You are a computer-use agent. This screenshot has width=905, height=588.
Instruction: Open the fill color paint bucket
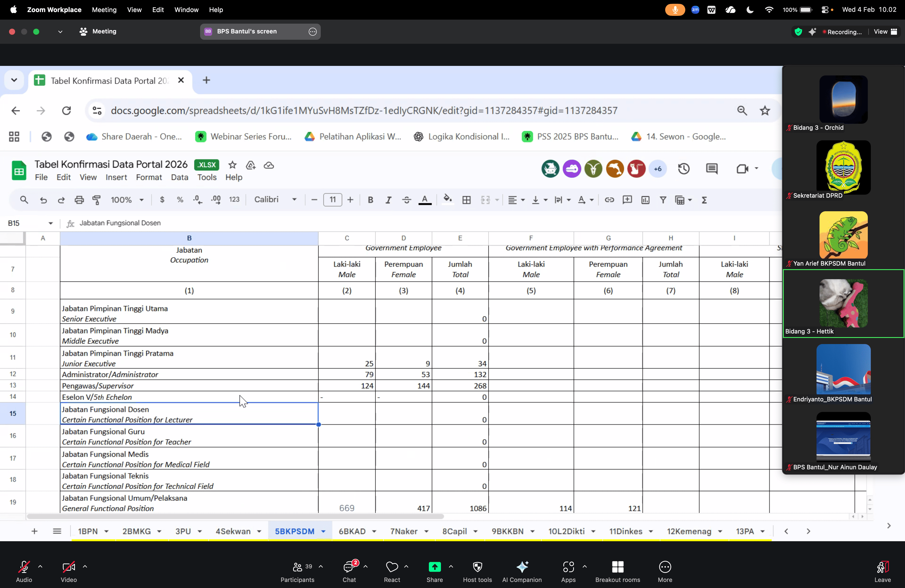pyautogui.click(x=447, y=200)
